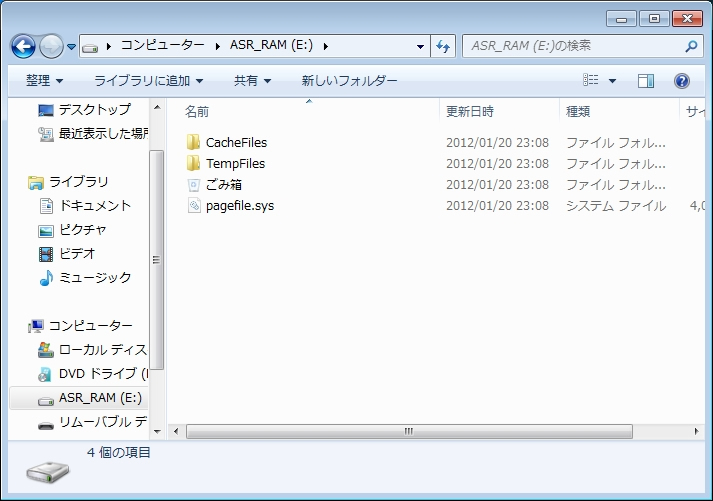Click the ドキュメント page icon
This screenshot has height=501, width=713.
tap(46, 206)
